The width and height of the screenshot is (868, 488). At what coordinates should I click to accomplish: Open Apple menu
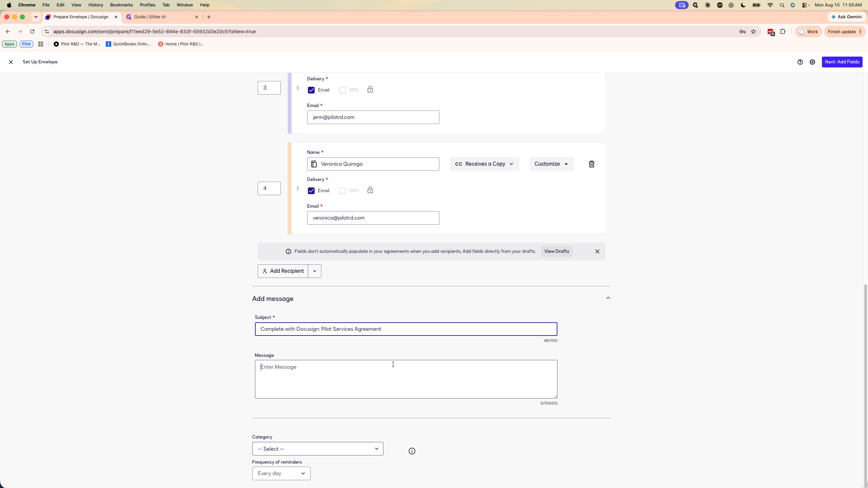click(9, 5)
